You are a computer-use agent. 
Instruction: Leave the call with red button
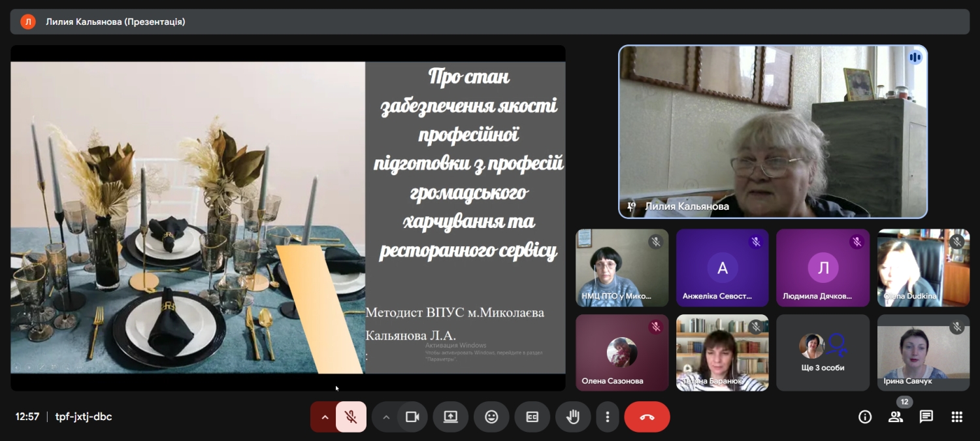[647, 417]
